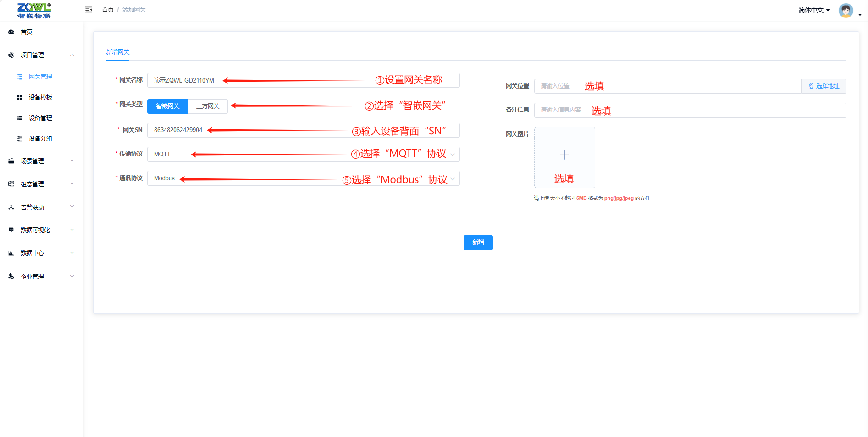
Task: Click the enterprise management user icon
Action: click(x=11, y=277)
